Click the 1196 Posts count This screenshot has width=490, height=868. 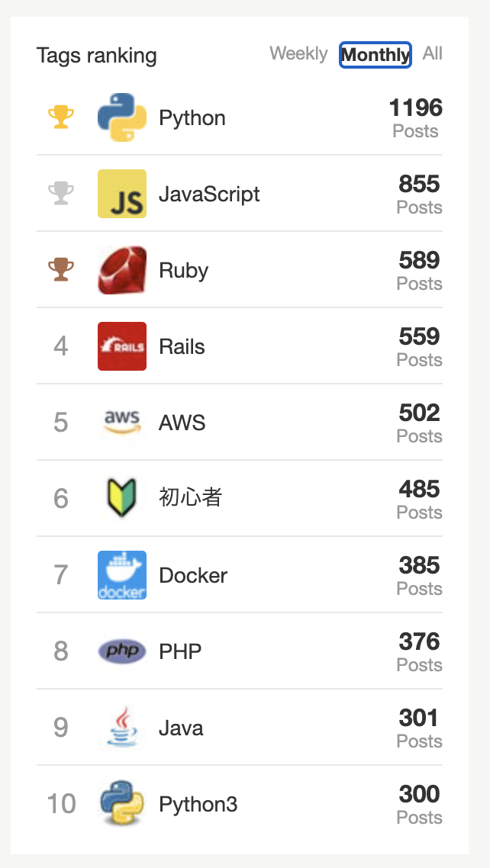pyautogui.click(x=415, y=118)
